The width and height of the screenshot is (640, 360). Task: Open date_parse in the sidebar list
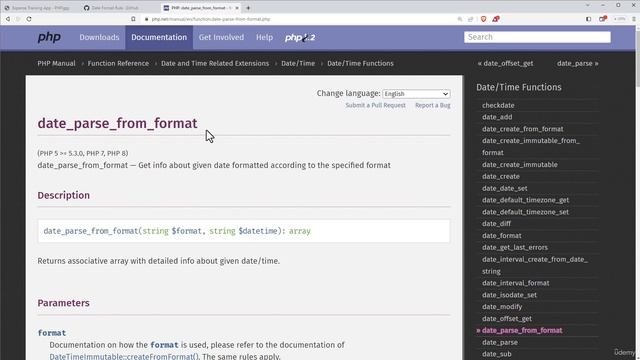coord(500,342)
